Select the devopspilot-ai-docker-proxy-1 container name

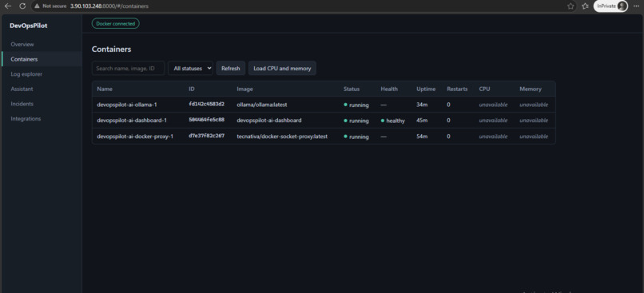click(135, 137)
